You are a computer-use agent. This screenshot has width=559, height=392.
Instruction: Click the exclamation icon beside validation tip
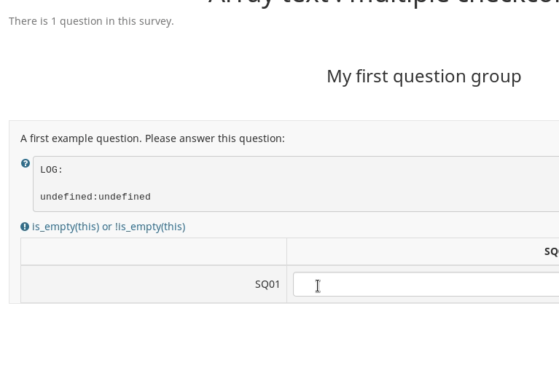click(x=25, y=227)
